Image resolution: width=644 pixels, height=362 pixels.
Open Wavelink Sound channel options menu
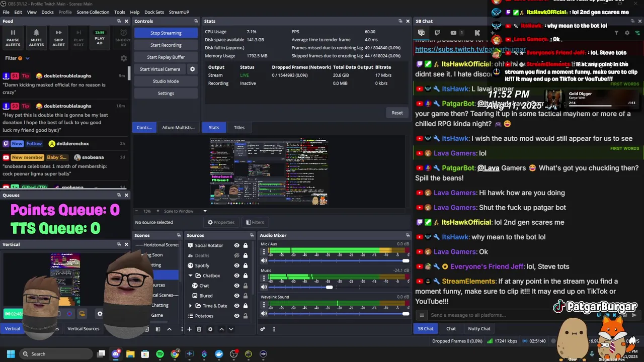[x=264, y=305]
